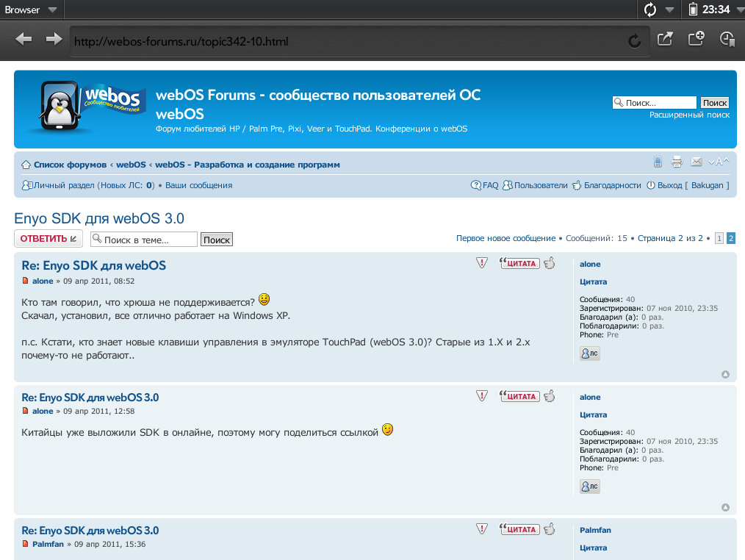Open the mobile version phone icon
Viewport: 745px width, 560px height.
pos(658,162)
